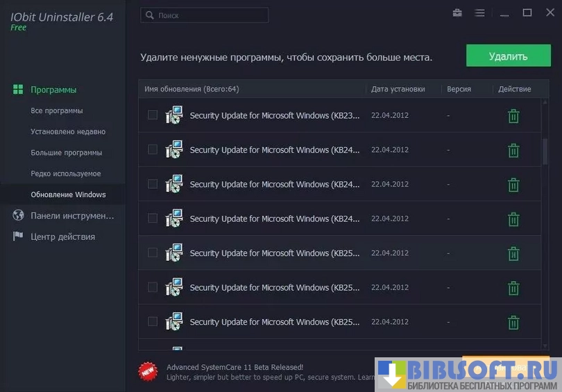Open the Advanced SystemCare 11 Beta announcement
Screen dimensions: 562x392
[235, 367]
